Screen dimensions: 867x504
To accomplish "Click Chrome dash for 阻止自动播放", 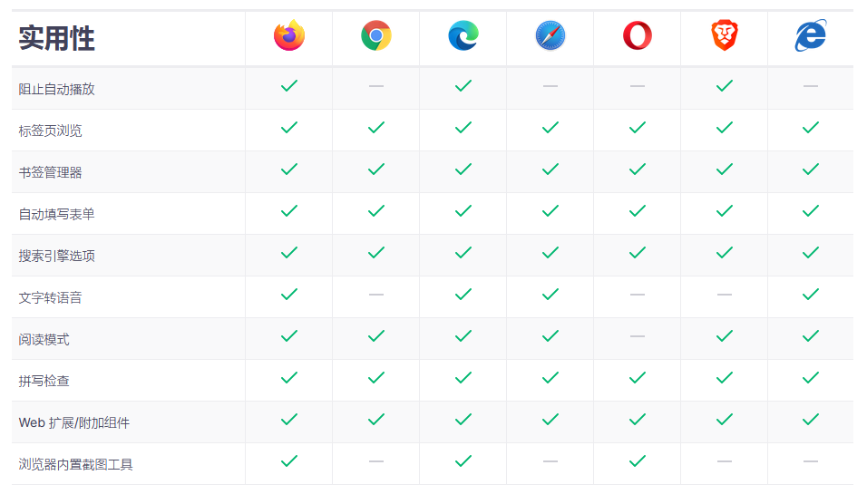I will (376, 86).
